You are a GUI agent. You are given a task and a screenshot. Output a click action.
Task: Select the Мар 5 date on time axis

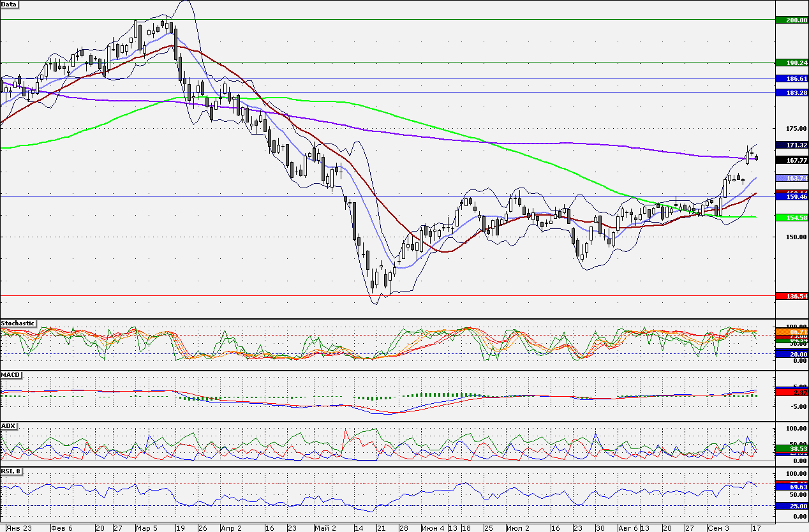(x=146, y=528)
